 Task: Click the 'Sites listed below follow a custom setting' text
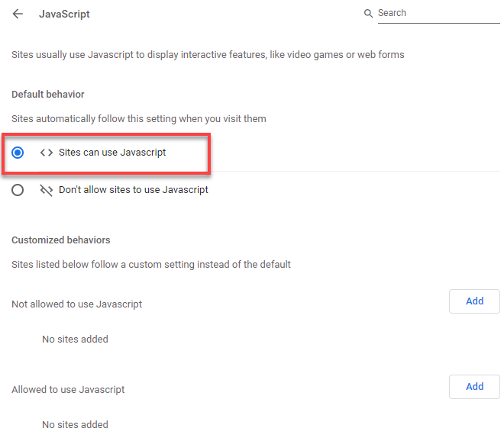[x=151, y=265]
